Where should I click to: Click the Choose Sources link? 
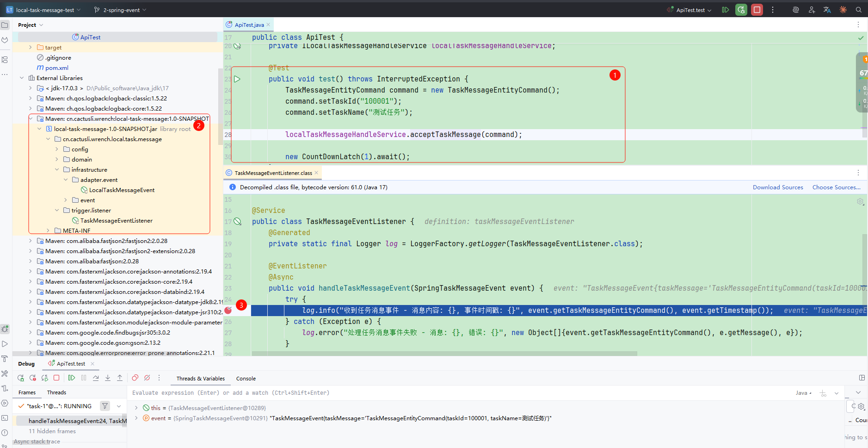(836, 187)
